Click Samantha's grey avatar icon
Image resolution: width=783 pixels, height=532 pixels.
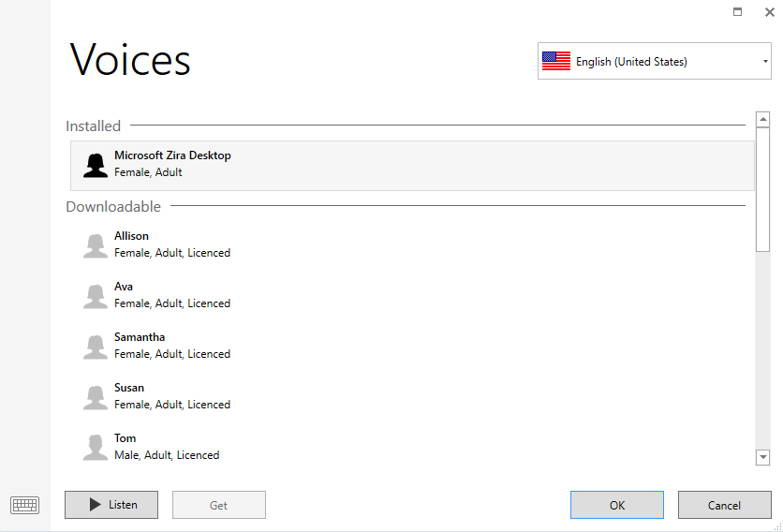point(96,347)
